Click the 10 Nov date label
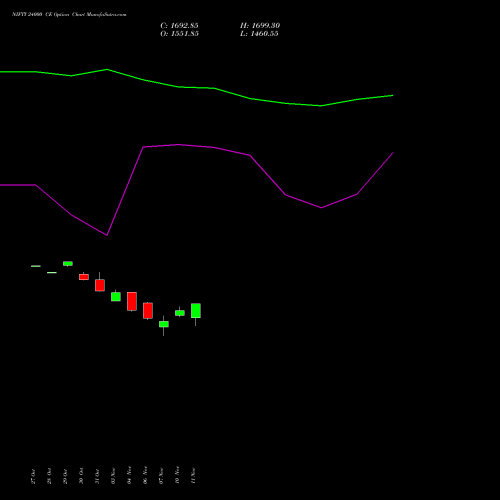This screenshot has width=500, height=500. coord(177,475)
